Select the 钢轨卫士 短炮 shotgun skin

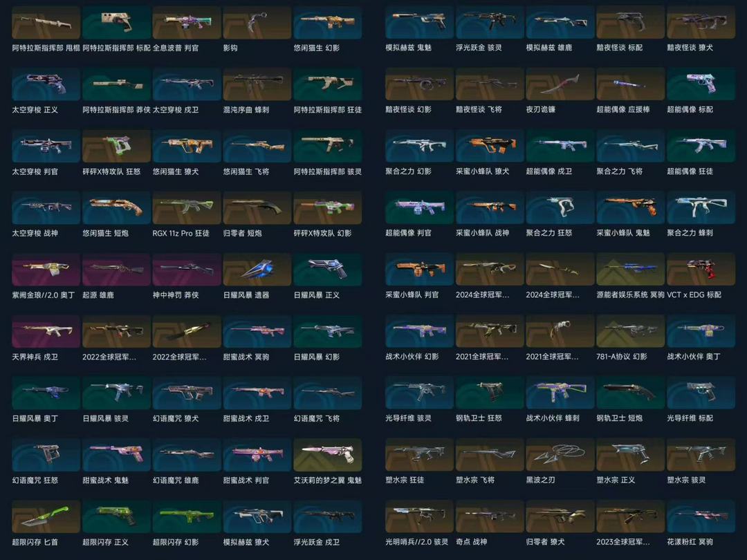pyautogui.click(x=630, y=393)
